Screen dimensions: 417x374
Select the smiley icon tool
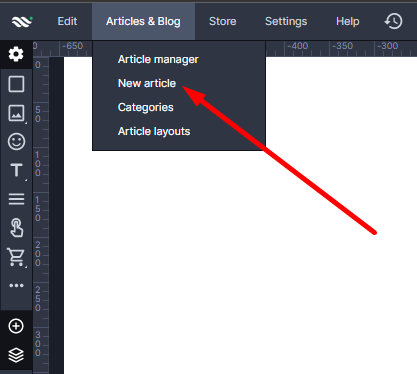pyautogui.click(x=16, y=142)
